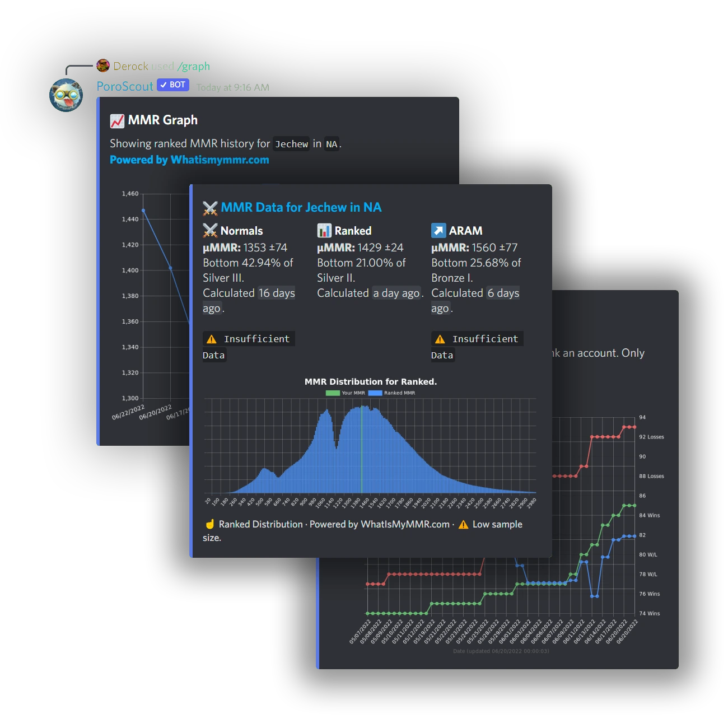
Task: Click the verified BOT badge
Action: pos(172,85)
